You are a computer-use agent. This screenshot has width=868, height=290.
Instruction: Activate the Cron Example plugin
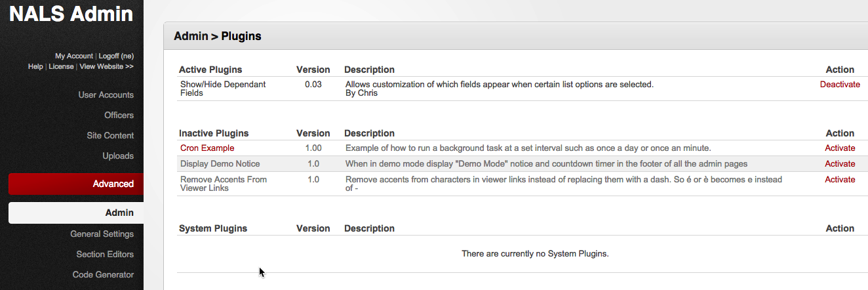(840, 148)
